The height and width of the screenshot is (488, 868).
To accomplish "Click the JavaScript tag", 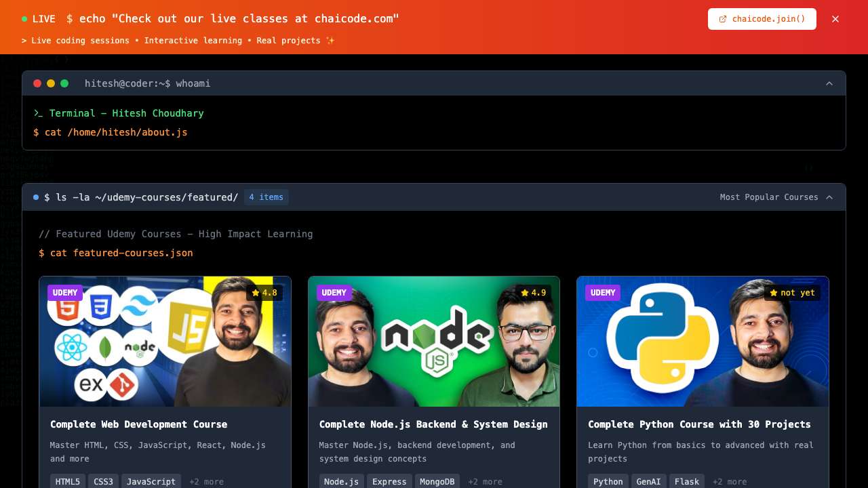I will [x=151, y=481].
